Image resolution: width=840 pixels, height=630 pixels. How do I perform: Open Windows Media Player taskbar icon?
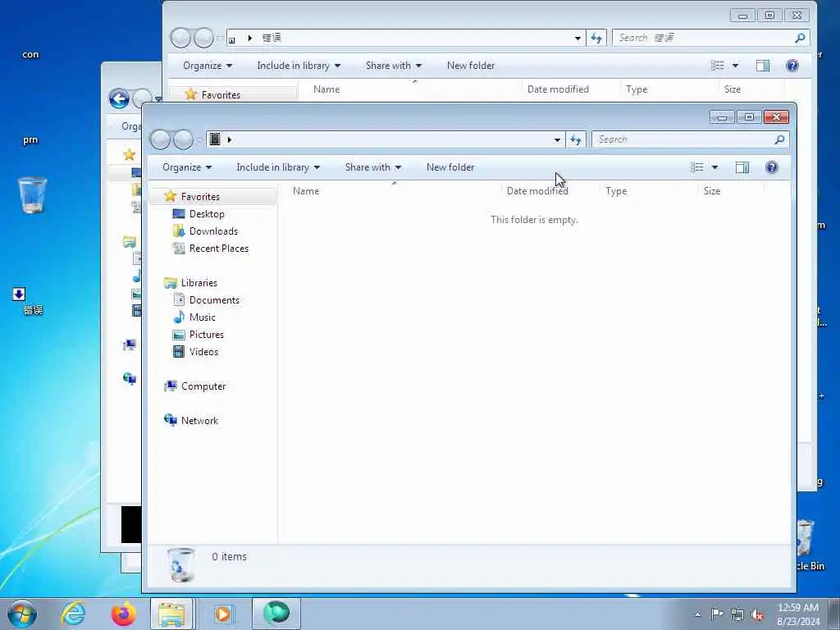point(222,614)
